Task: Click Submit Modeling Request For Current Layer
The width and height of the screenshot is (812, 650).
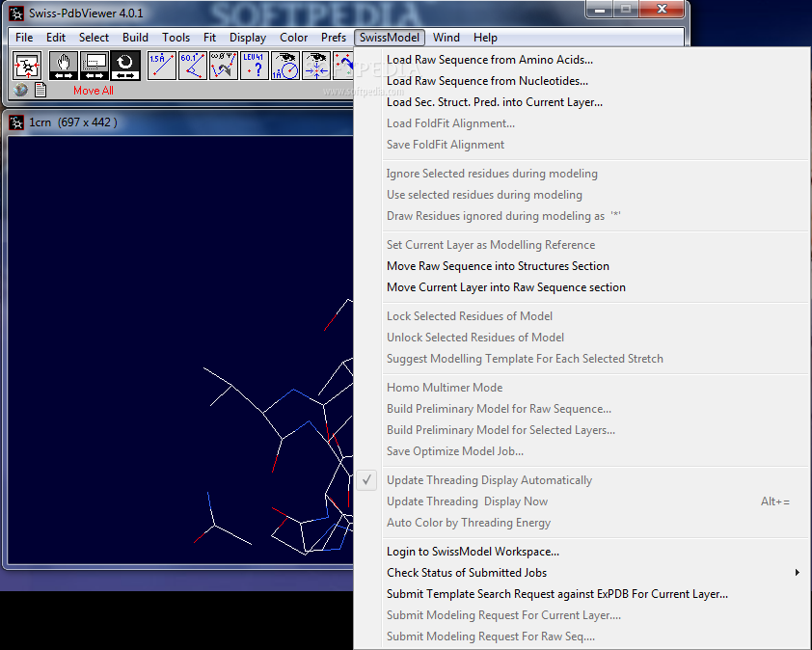Action: point(582,616)
